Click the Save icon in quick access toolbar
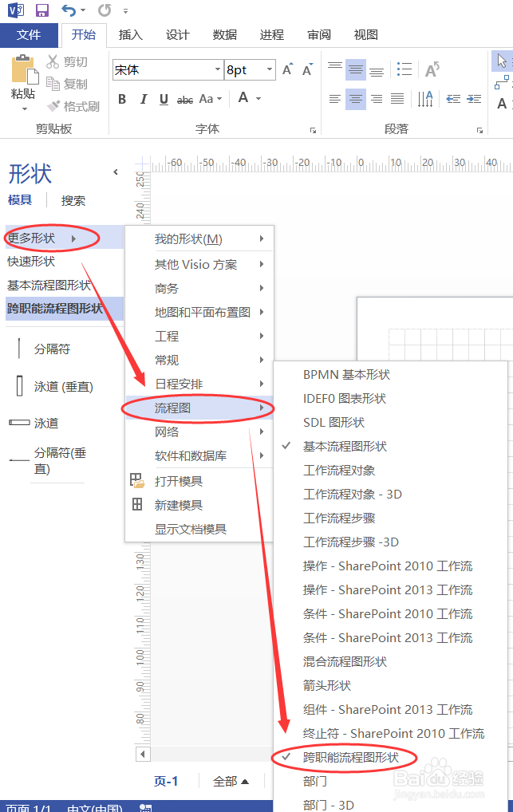This screenshot has width=513, height=812. [x=41, y=10]
